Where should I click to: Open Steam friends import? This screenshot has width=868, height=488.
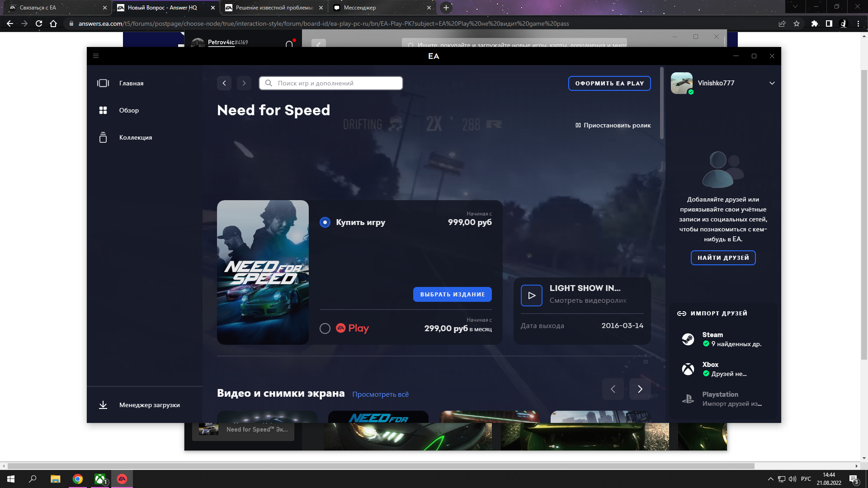tap(723, 339)
